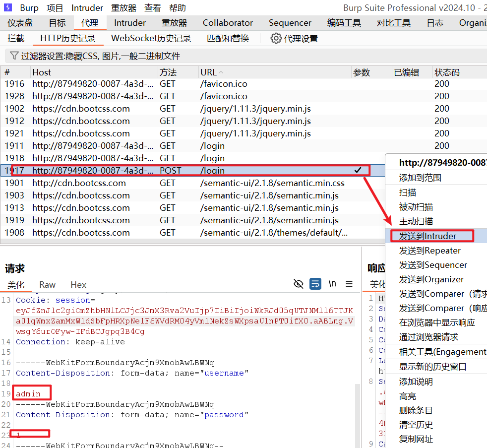
Task: Open the WebSocket历史记录 sub-tab
Action: click(x=151, y=38)
